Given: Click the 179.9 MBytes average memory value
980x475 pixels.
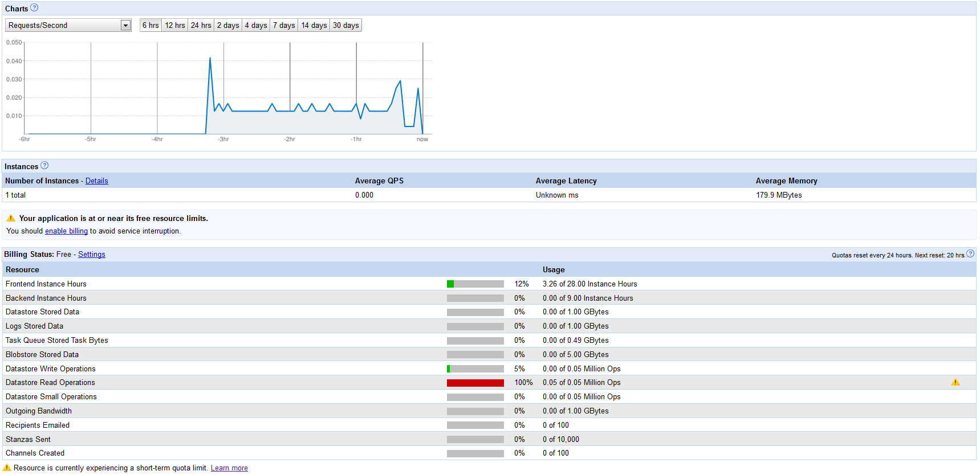Looking at the screenshot, I should (x=779, y=195).
